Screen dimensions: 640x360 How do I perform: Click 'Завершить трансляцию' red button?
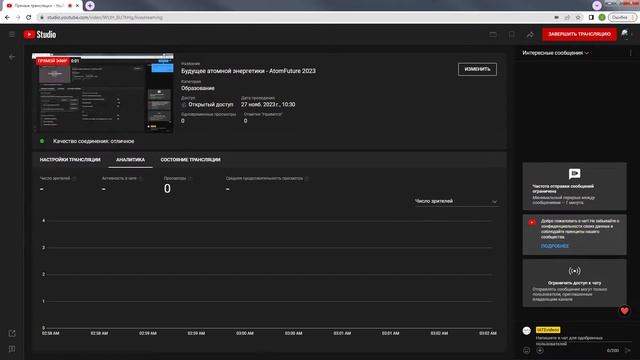(579, 34)
